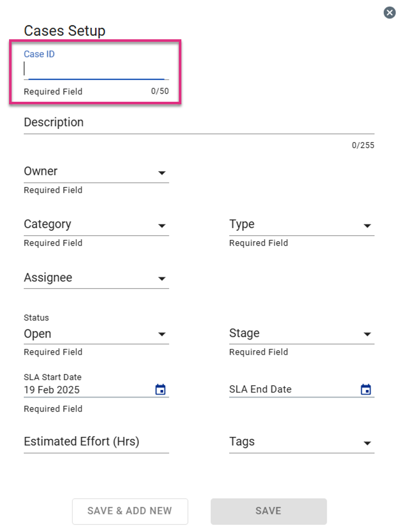Viewport: 402px width, 532px height.
Task: Open the SLA Start Date calendar picker
Action: 161,389
